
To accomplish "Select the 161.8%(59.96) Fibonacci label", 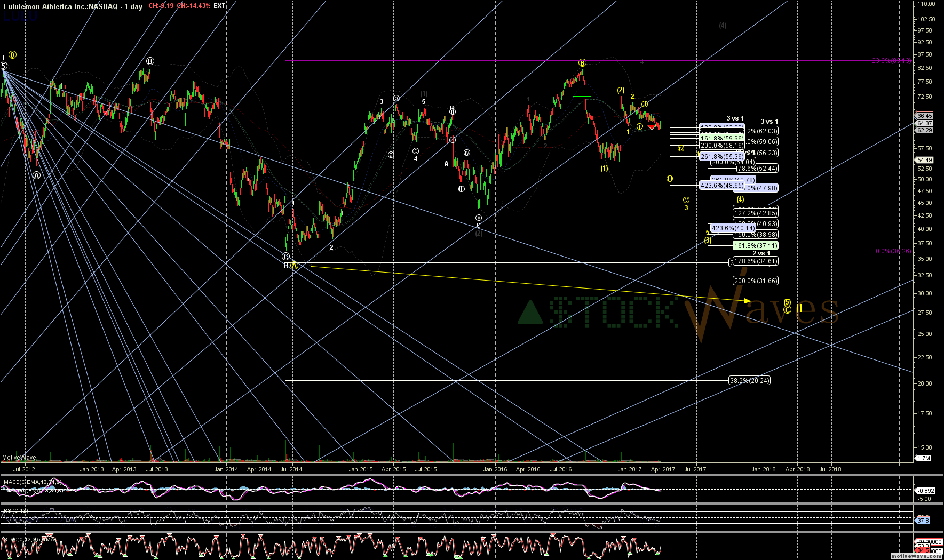I will 721,138.
